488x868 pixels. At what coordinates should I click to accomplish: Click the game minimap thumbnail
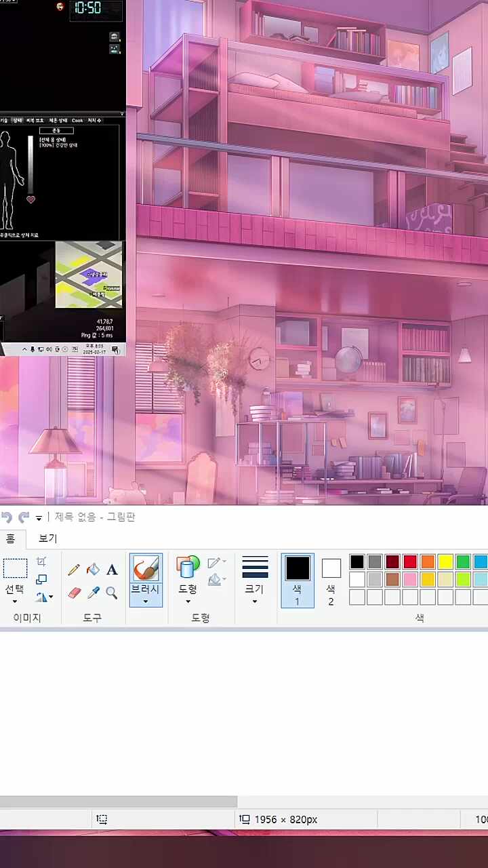88,274
